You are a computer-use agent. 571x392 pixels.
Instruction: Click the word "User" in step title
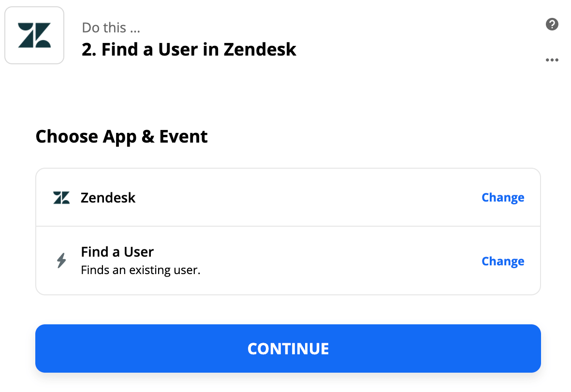coord(178,49)
